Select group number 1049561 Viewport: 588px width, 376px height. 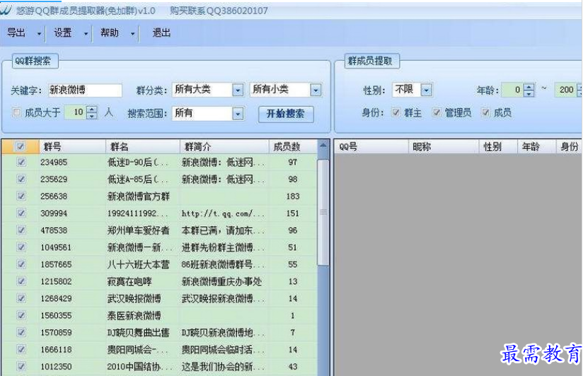[56, 247]
